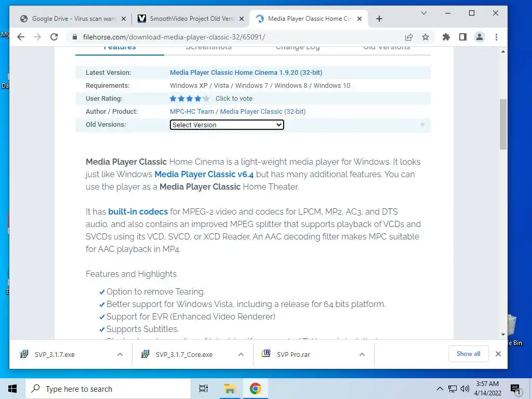
Task: Open the tab search chevron
Action: [424, 13]
